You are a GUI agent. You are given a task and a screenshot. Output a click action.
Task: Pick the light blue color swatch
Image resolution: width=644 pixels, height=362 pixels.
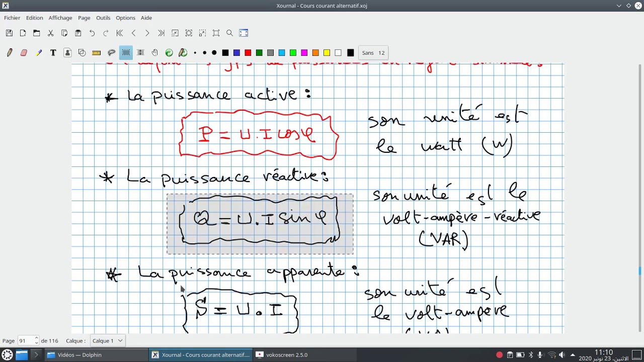pos(282,53)
